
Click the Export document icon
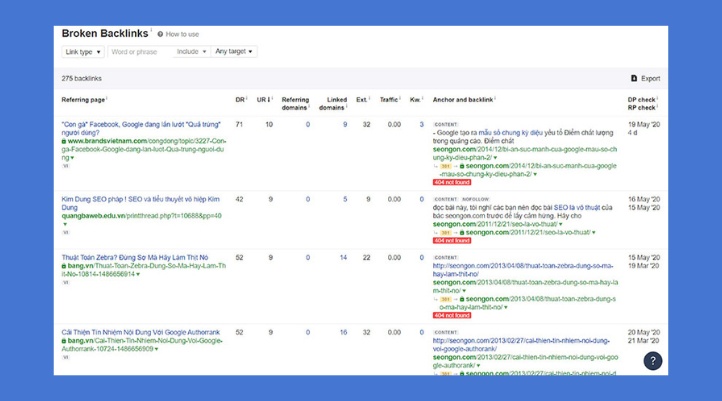[634, 78]
